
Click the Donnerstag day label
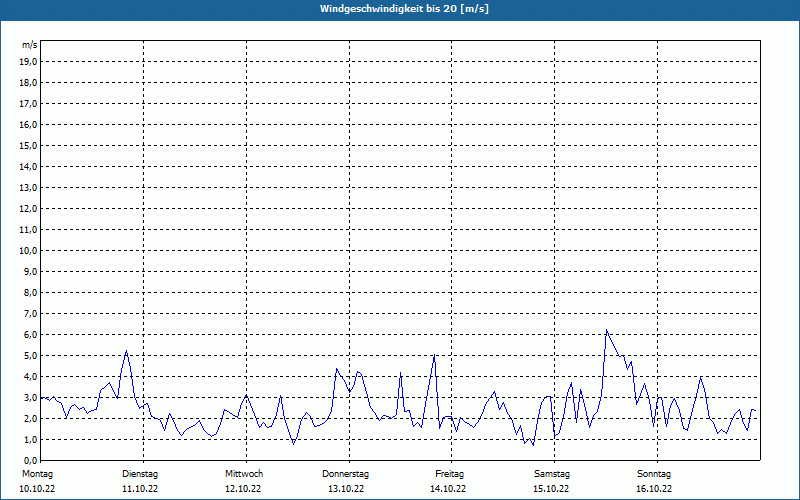[345, 474]
